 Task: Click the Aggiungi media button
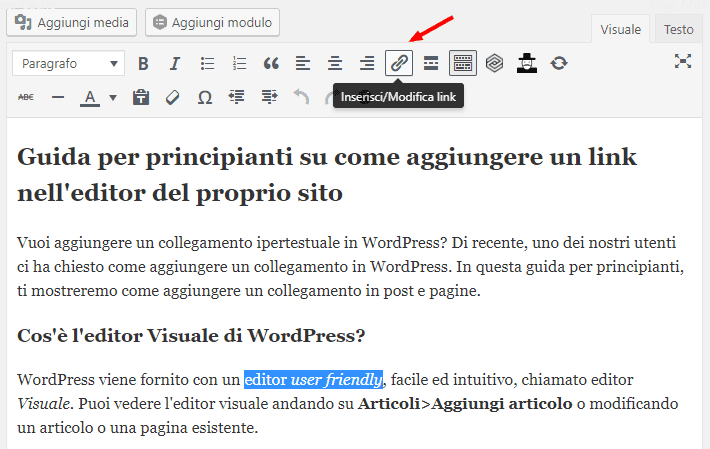pyautogui.click(x=72, y=22)
